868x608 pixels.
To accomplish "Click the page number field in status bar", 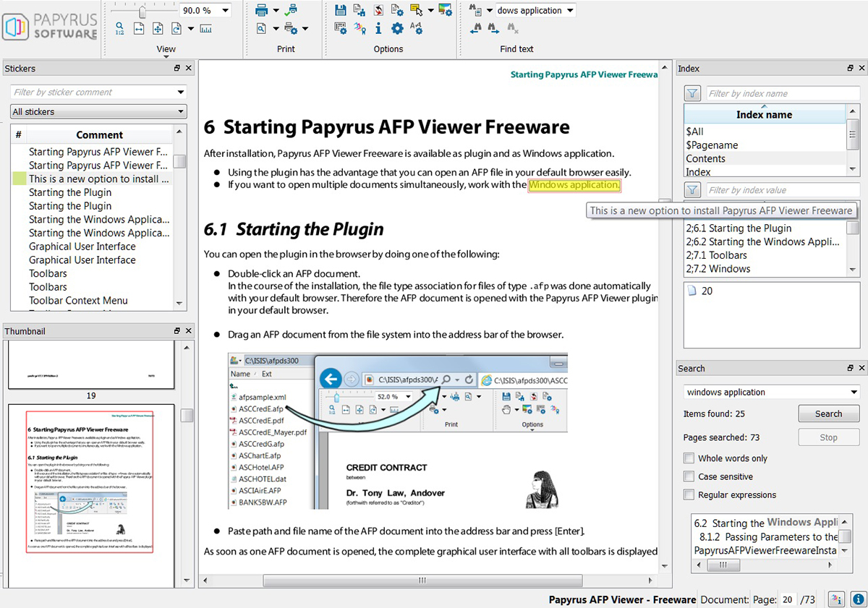I will point(787,599).
